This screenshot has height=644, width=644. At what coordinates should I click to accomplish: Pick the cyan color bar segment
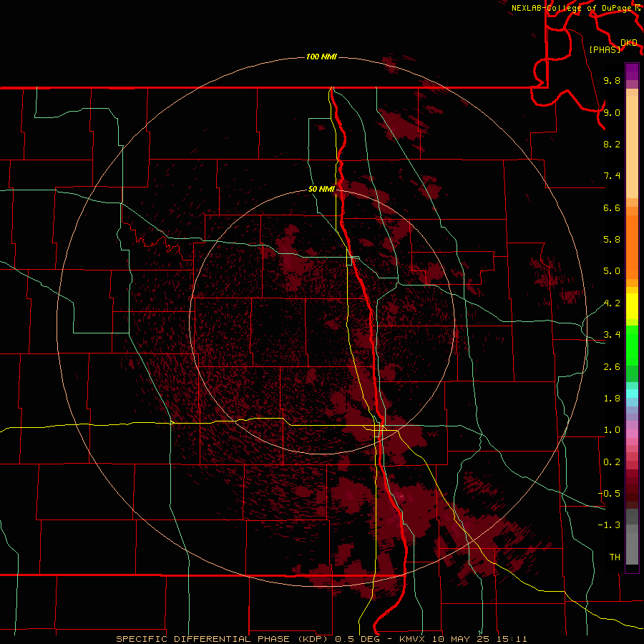(x=632, y=394)
